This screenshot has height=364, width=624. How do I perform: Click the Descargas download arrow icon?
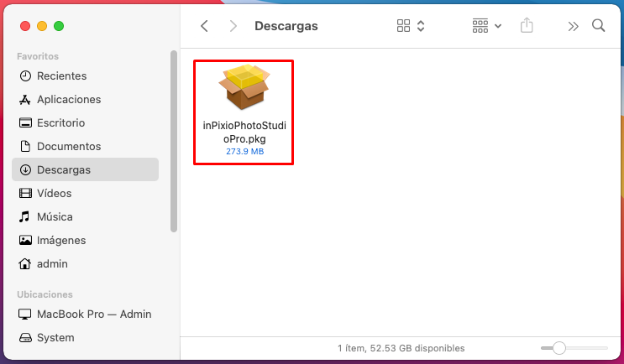pyautogui.click(x=25, y=169)
